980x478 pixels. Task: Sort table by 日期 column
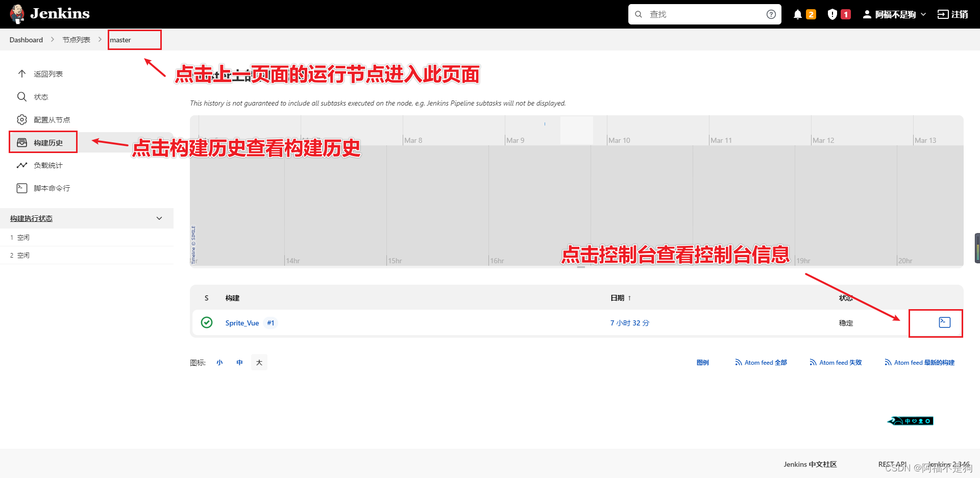tap(621, 298)
